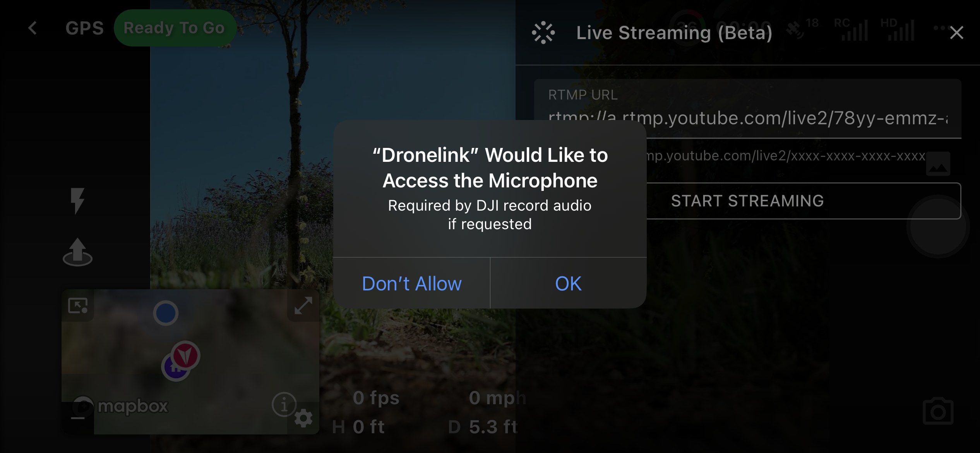Tap the red drone marker on map
Image resolution: width=980 pixels, height=453 pixels.
point(185,355)
